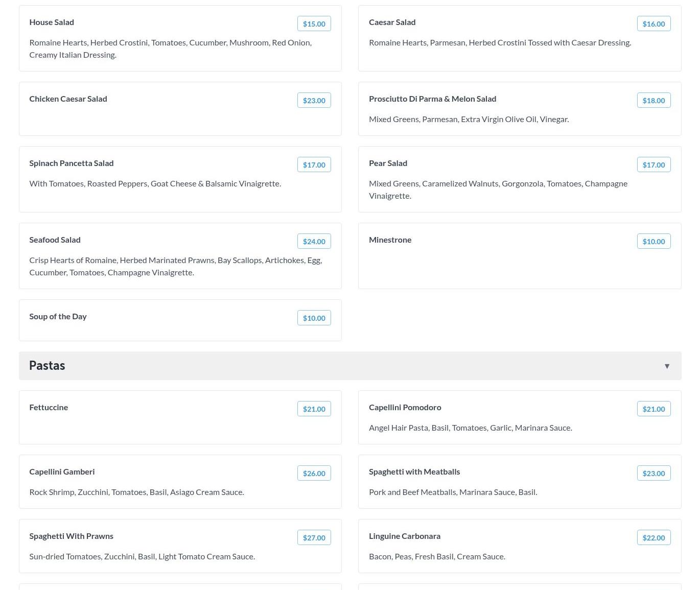Click Linguine Carbonara $22.00 price button

[654, 538]
